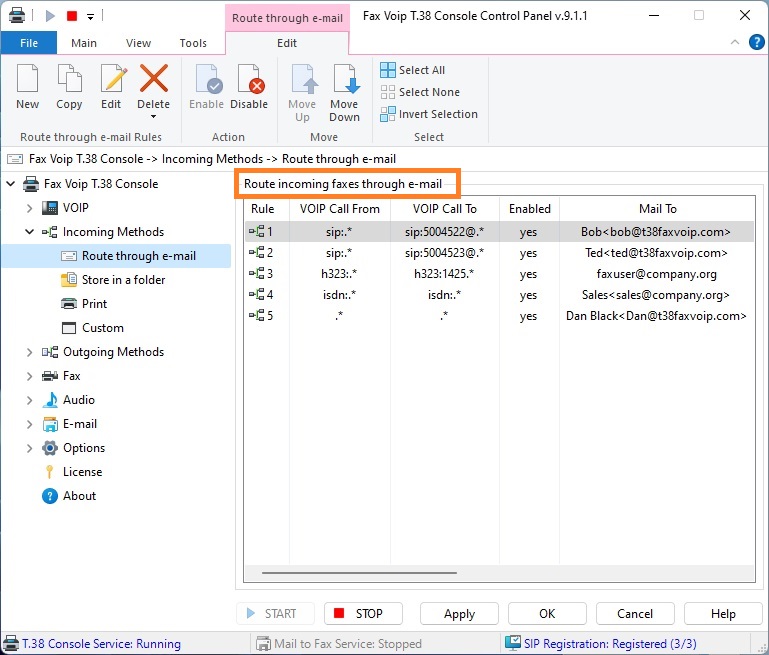Screen dimensions: 769x655
Task: Click the New rule icon
Action: (x=27, y=78)
